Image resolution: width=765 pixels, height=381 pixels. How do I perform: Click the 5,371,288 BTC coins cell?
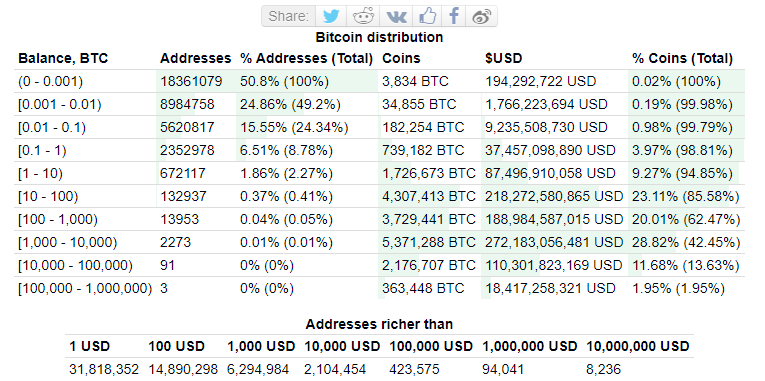pos(428,242)
